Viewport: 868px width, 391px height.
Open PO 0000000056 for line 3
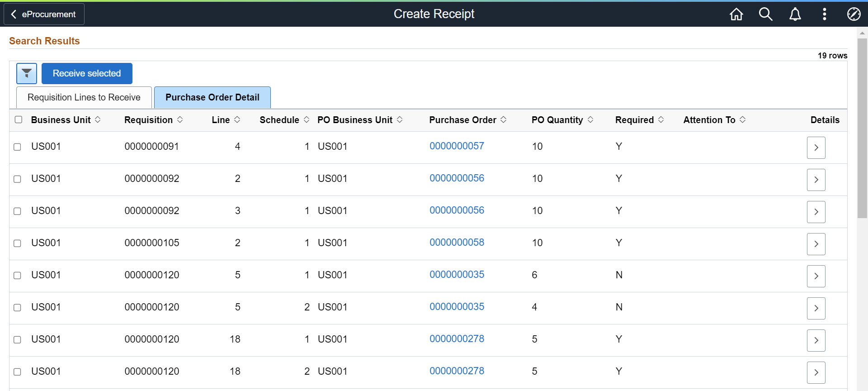pyautogui.click(x=457, y=210)
